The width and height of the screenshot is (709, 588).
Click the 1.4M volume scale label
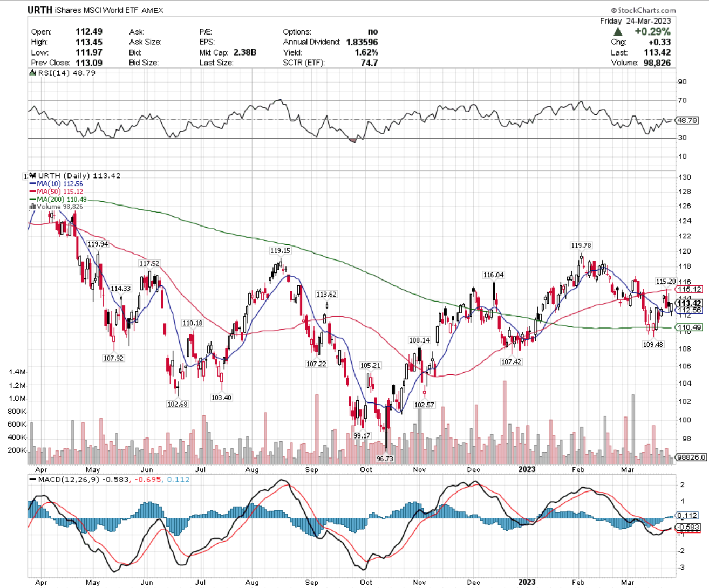[17, 372]
